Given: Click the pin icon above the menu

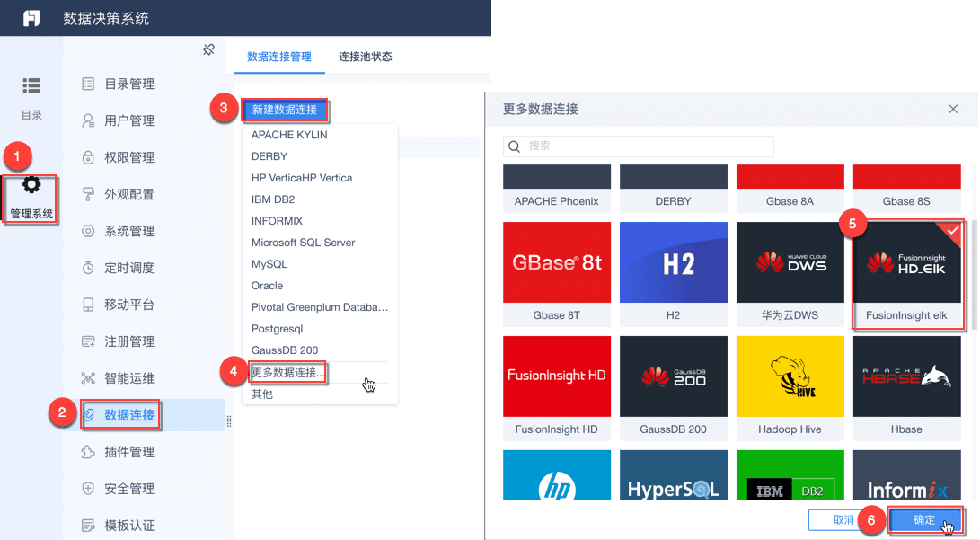Looking at the screenshot, I should (x=208, y=49).
